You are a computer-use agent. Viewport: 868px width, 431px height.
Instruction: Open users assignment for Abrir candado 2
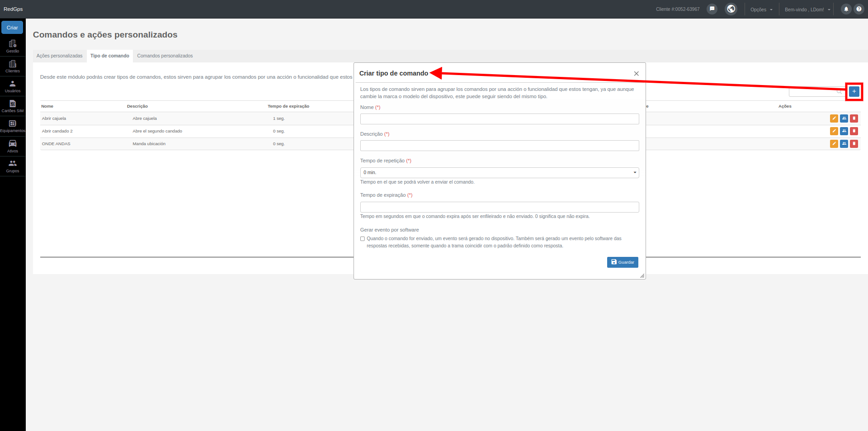point(844,131)
